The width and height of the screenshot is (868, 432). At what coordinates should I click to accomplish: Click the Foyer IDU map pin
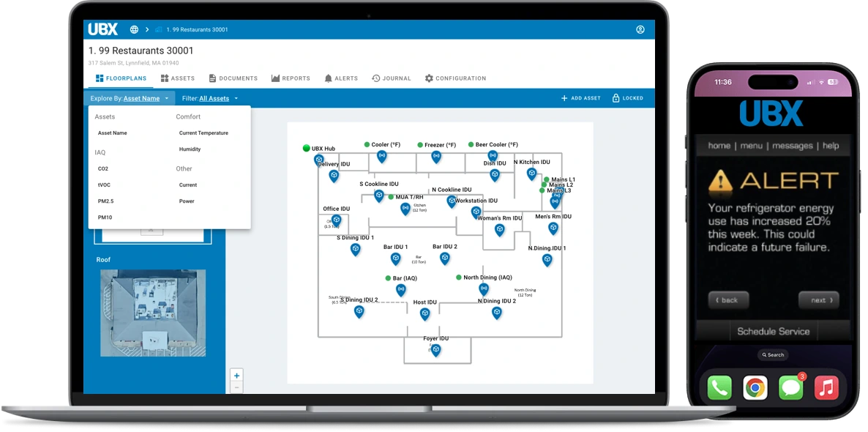(436, 350)
